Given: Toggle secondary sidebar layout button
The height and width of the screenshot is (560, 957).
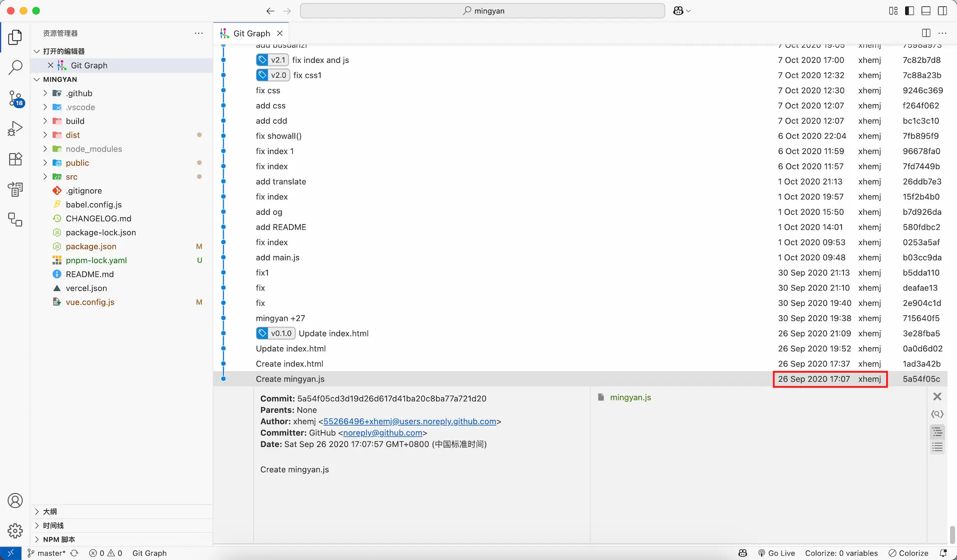Looking at the screenshot, I should point(943,11).
